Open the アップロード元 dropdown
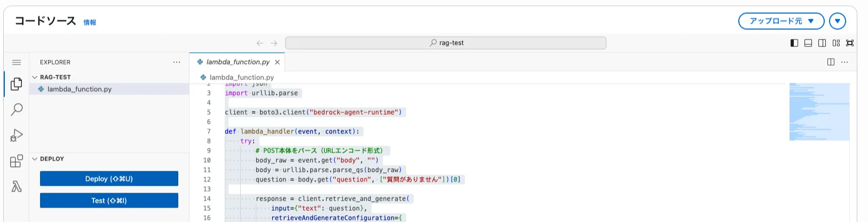The width and height of the screenshot is (868, 222). click(x=782, y=21)
